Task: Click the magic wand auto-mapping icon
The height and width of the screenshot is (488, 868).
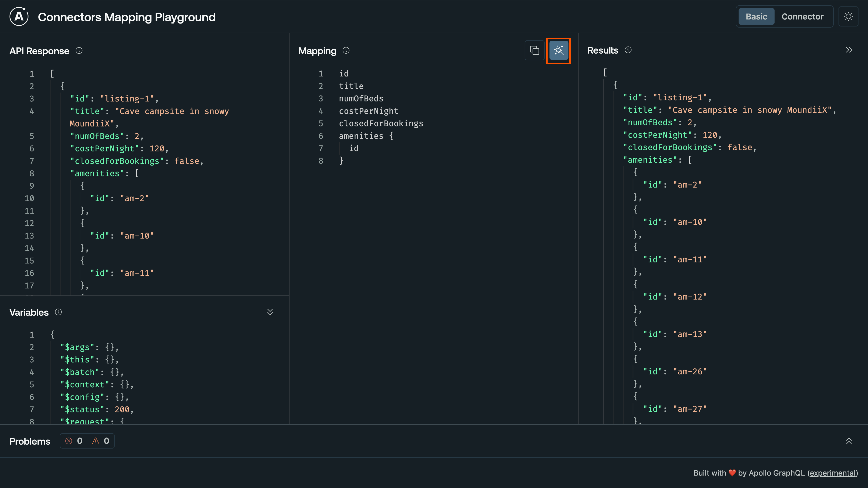Action: (x=558, y=51)
